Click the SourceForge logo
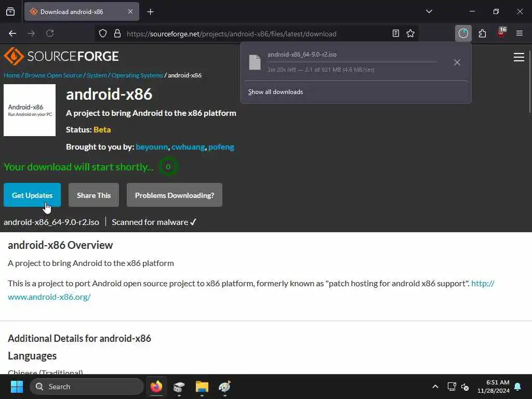Screen dimensions: 532x399 (61, 56)
